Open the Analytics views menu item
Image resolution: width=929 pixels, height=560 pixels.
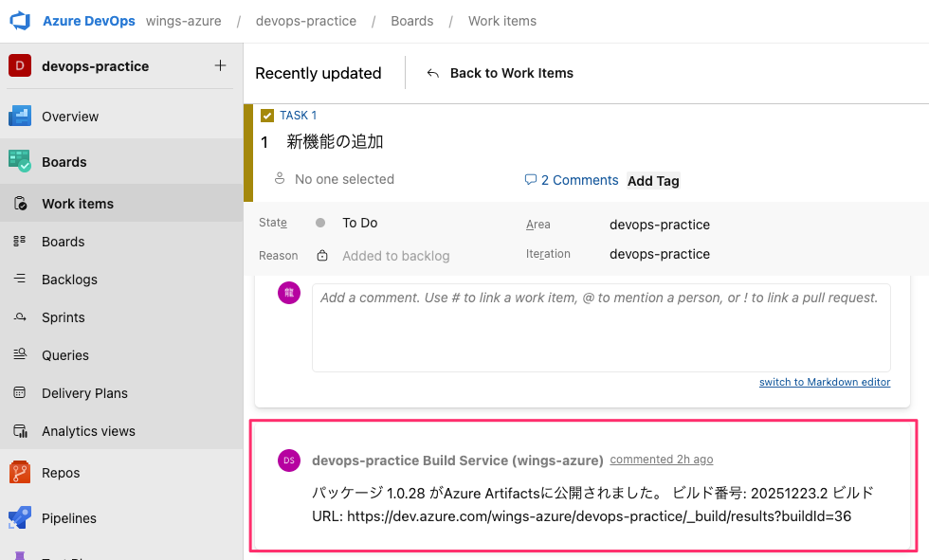[88, 431]
